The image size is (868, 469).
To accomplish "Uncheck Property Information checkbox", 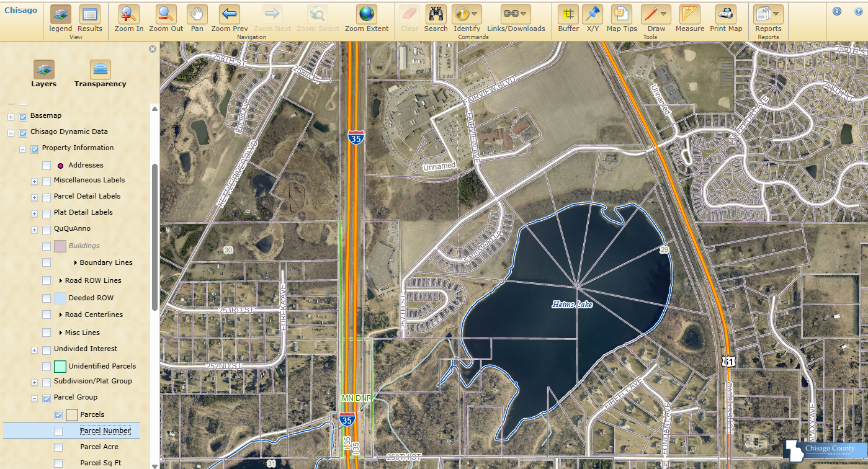I will click(x=35, y=149).
